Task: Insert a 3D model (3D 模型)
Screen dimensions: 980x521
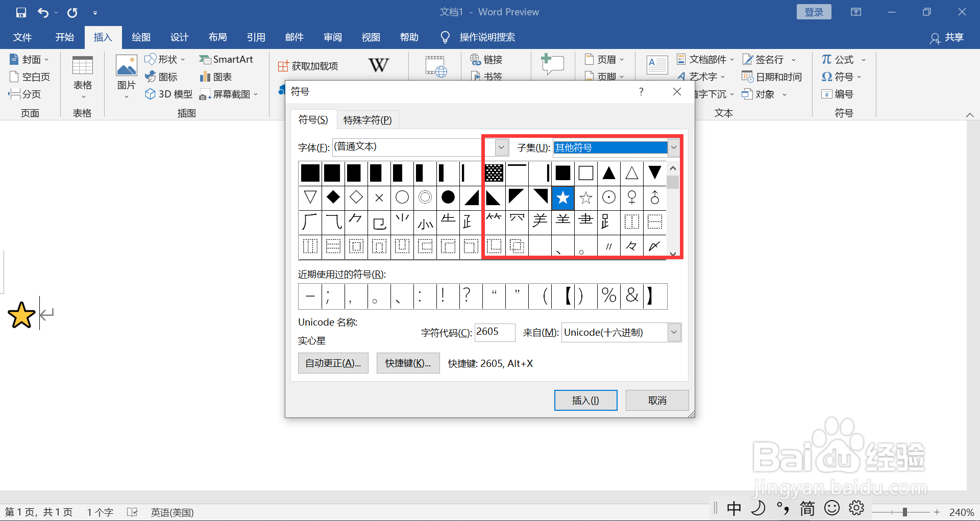Action: [168, 94]
